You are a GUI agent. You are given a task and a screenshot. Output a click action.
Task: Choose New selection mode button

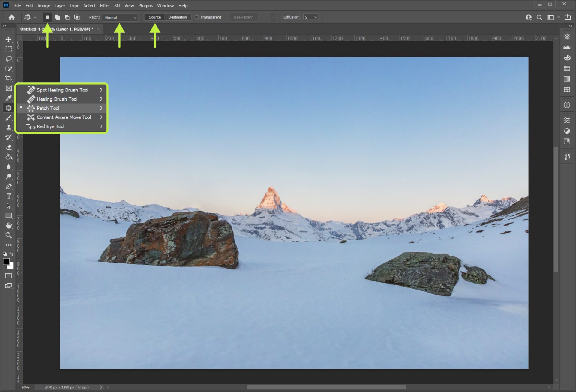pos(47,17)
